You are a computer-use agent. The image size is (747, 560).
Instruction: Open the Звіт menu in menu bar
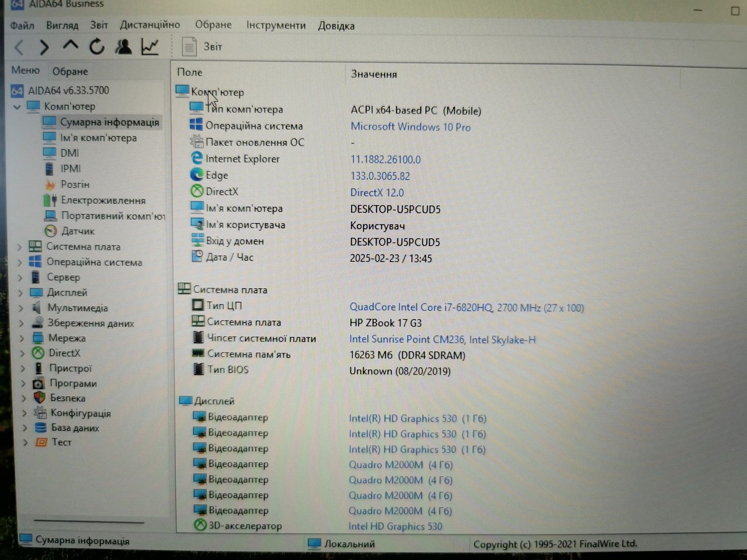pos(99,25)
